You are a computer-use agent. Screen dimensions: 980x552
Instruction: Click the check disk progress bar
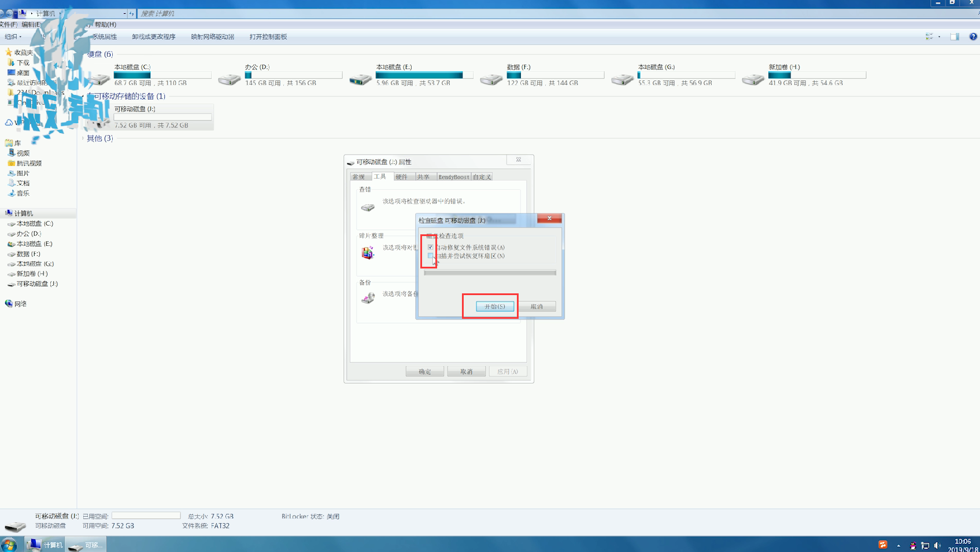click(490, 273)
